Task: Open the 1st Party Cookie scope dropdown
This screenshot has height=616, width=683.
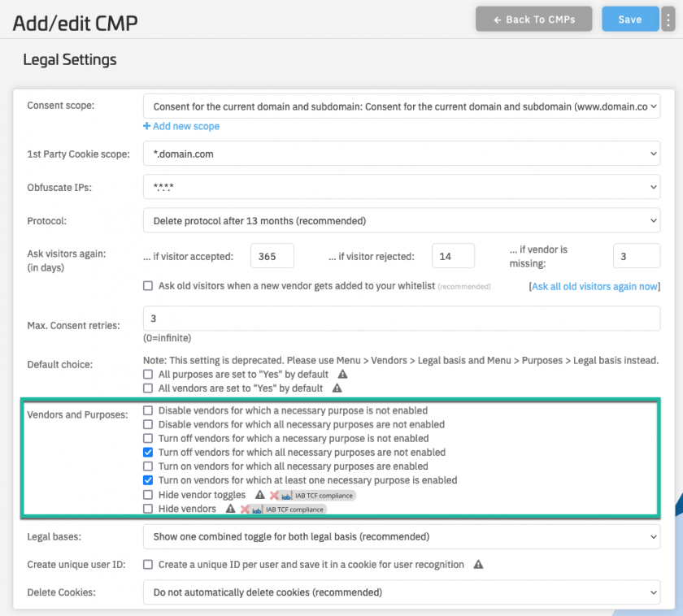Action: (402, 154)
